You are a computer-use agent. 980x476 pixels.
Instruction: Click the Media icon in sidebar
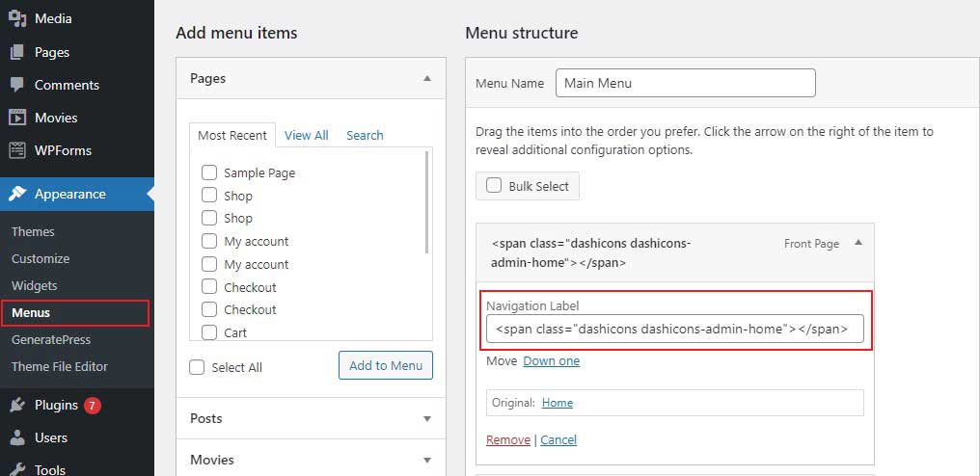point(17,18)
